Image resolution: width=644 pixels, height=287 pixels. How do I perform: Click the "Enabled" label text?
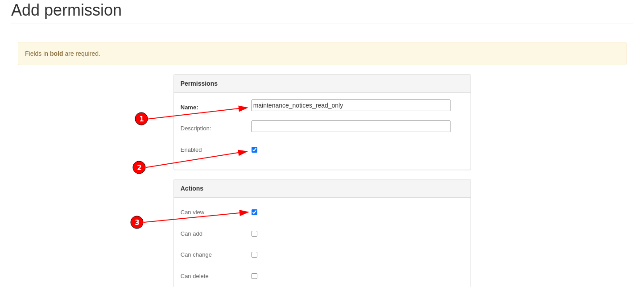click(191, 150)
